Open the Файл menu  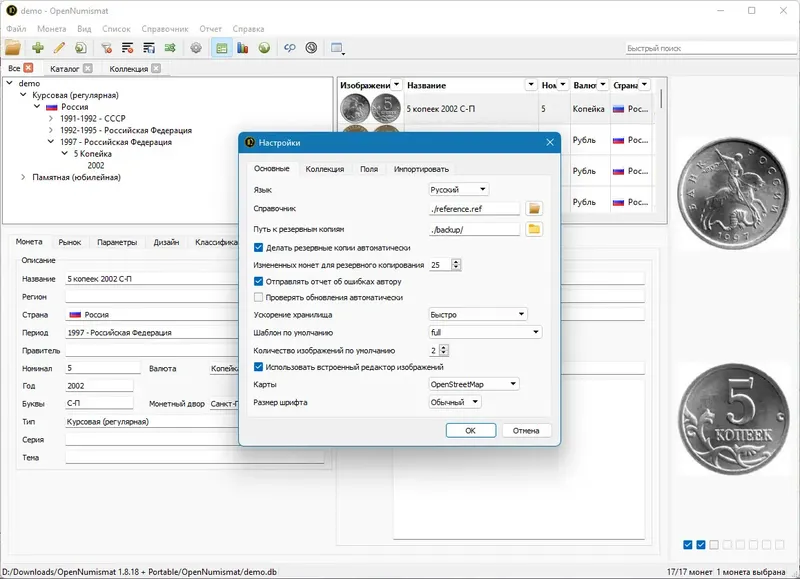[16, 29]
